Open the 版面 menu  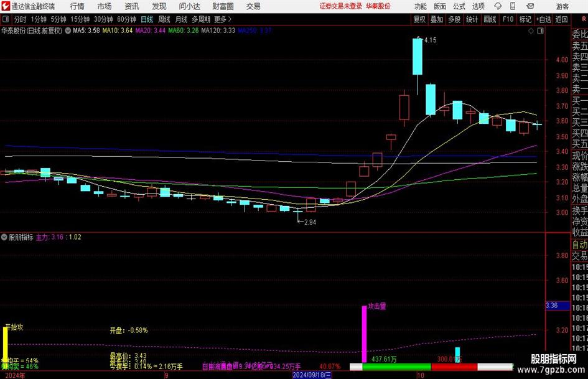(439, 6)
